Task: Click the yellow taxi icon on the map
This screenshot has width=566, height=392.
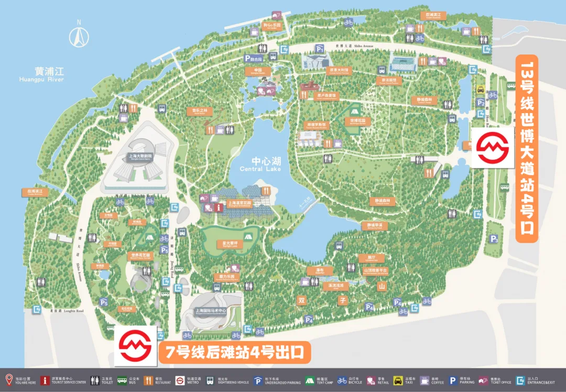Action: pos(480,90)
